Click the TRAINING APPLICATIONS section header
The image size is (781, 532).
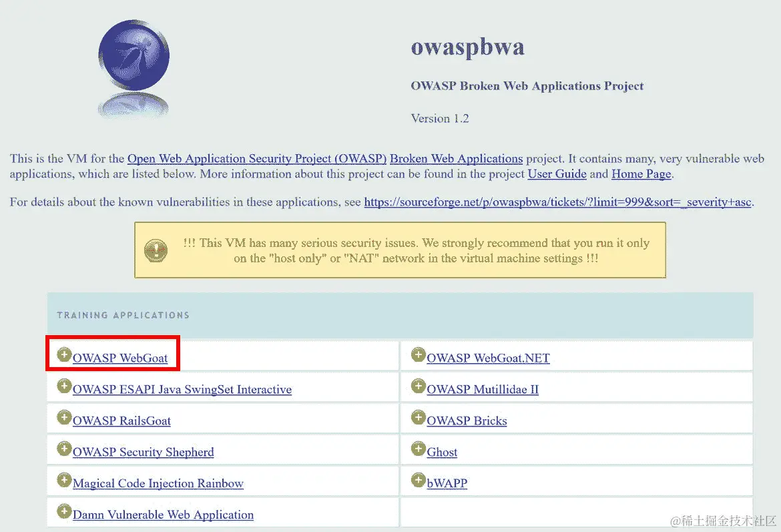click(123, 315)
